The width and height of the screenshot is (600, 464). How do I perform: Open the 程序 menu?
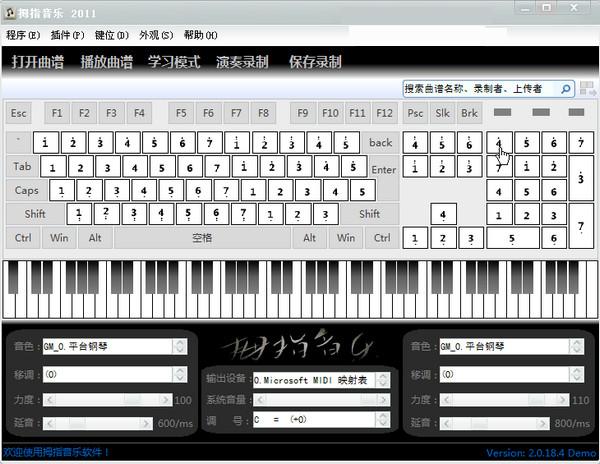tap(22, 35)
